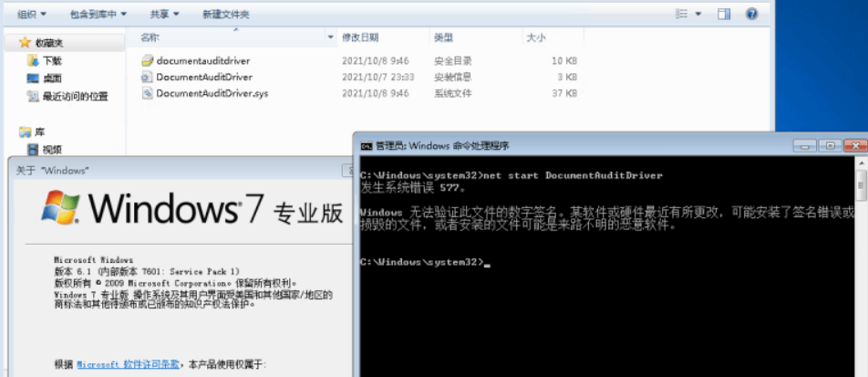868x377 pixels.
Task: Click the 发生系统错误 577 text line
Action: point(413,188)
